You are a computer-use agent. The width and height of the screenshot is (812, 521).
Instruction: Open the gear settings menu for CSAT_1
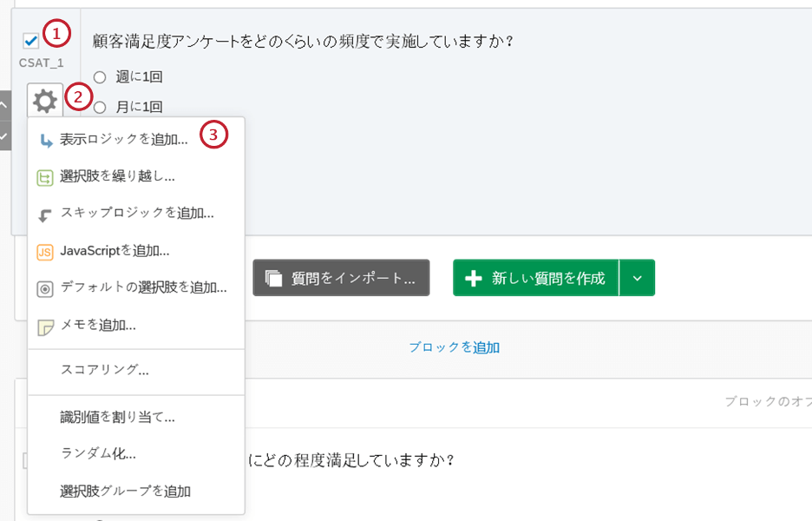(45, 101)
